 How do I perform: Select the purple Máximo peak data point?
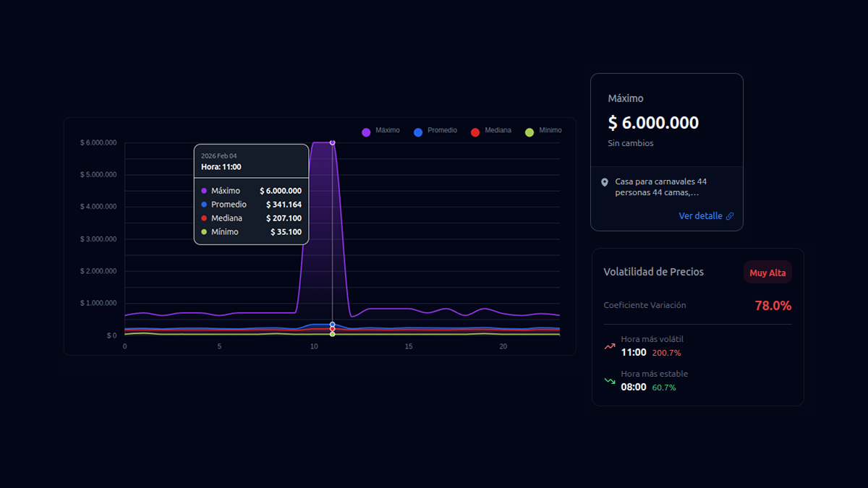pos(332,142)
